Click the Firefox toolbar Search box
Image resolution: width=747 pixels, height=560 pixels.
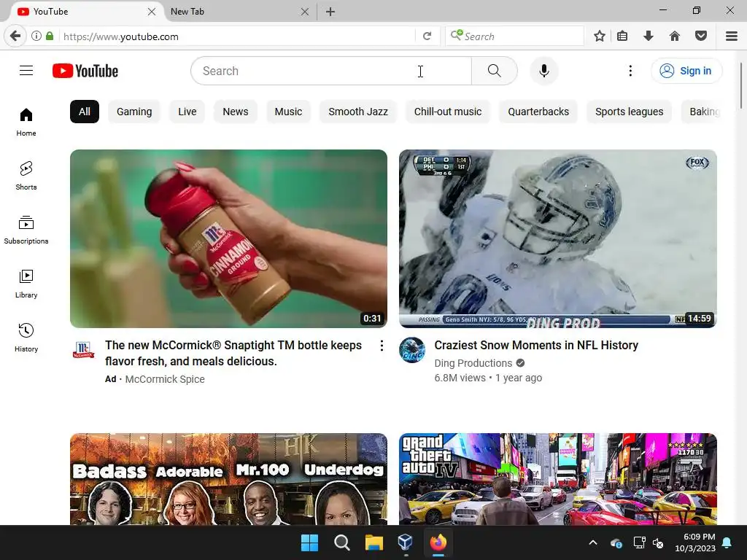(514, 36)
